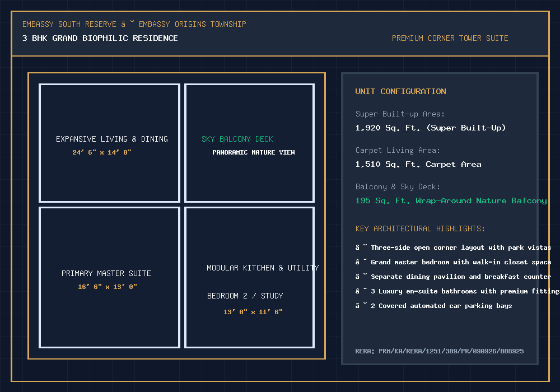Select the 'Grand master bedroom with walk-in closet' highlight
The height and width of the screenshot is (392, 560).
453,262
